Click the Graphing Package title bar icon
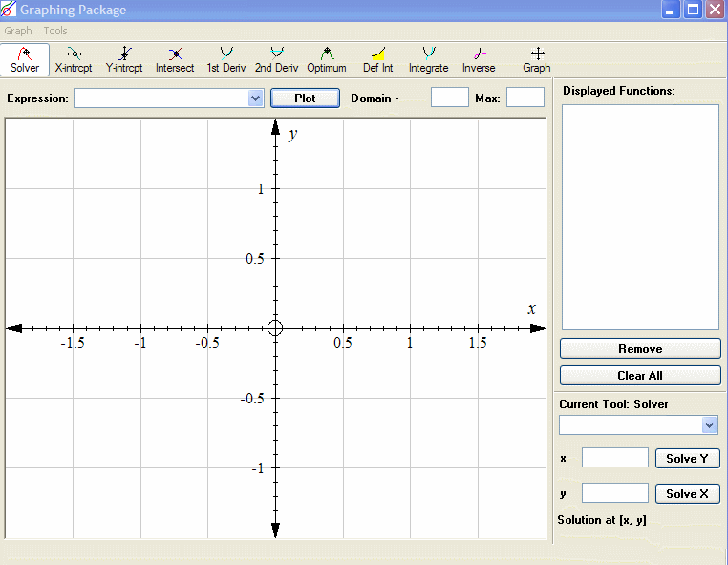Screen dimensions: 728x565 (x=9, y=10)
